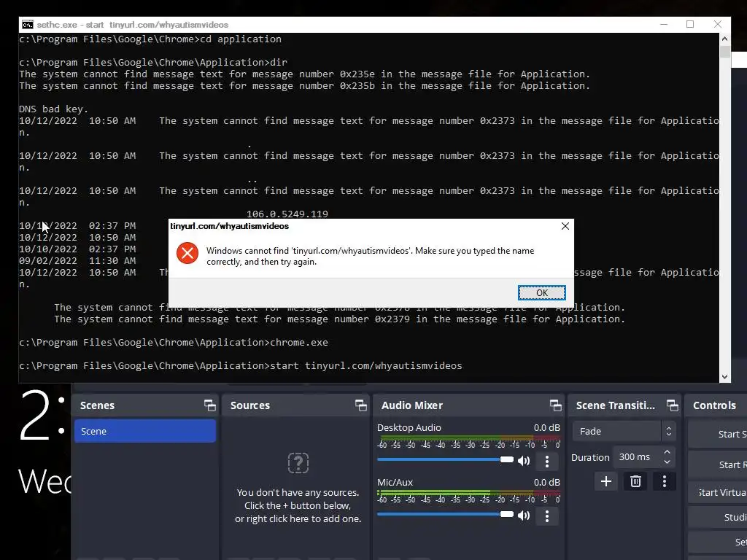Image resolution: width=747 pixels, height=560 pixels.
Task: Open Desktop Audio options menu
Action: tap(547, 461)
